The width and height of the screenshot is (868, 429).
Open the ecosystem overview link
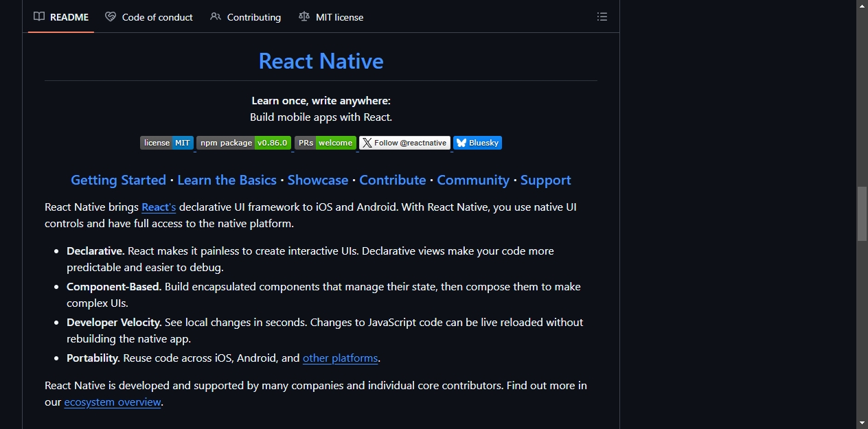113,402
